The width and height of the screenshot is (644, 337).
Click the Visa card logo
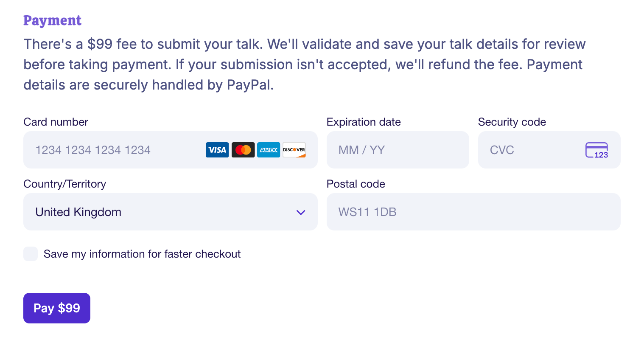pos(217,150)
